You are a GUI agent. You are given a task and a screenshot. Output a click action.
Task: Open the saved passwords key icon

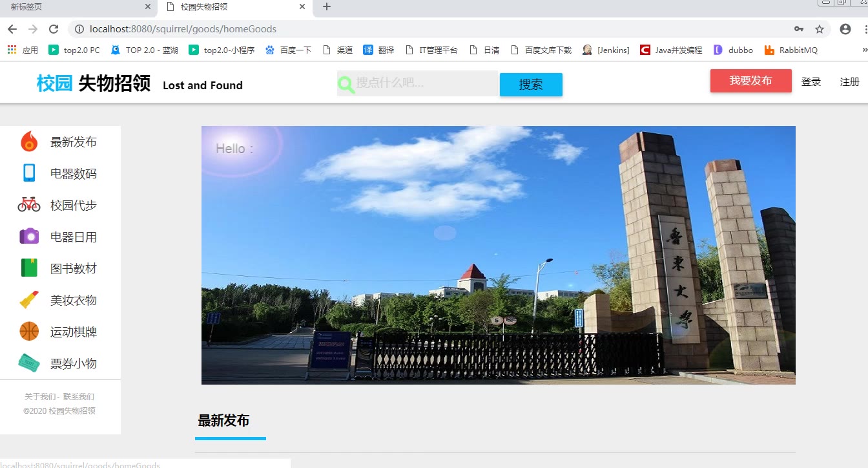[x=799, y=29]
